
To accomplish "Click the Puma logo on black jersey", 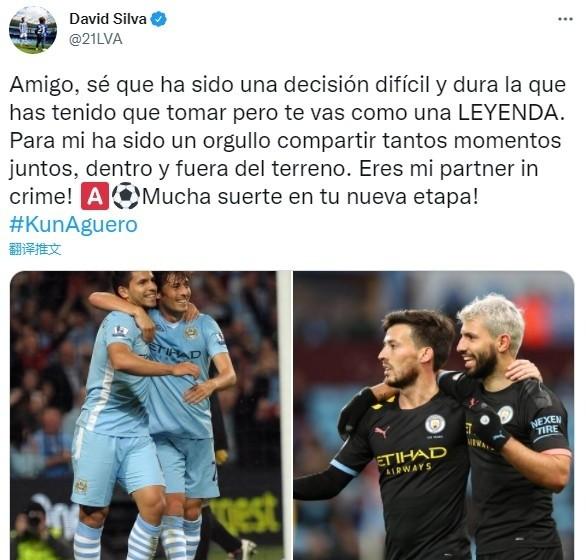I will click(382, 431).
